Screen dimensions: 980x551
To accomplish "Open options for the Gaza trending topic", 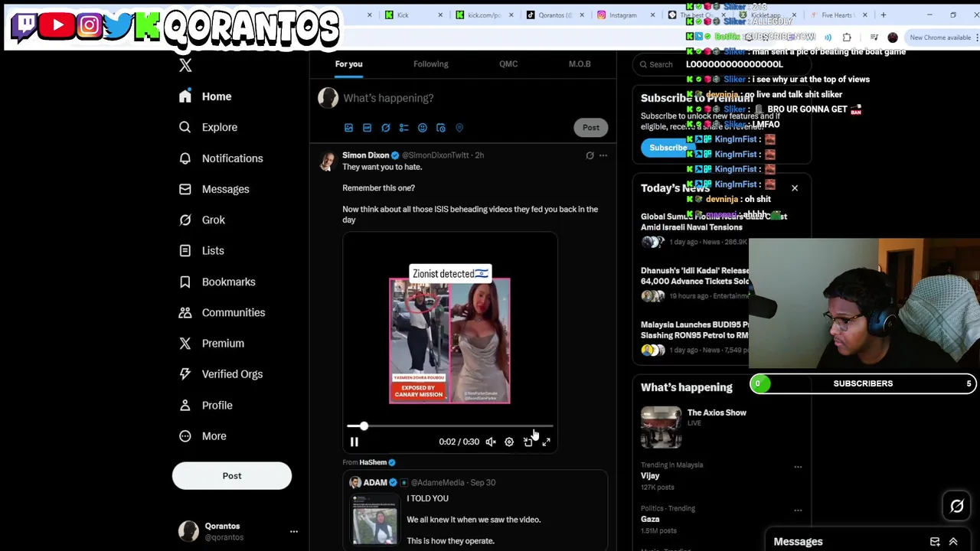I will [798, 510].
